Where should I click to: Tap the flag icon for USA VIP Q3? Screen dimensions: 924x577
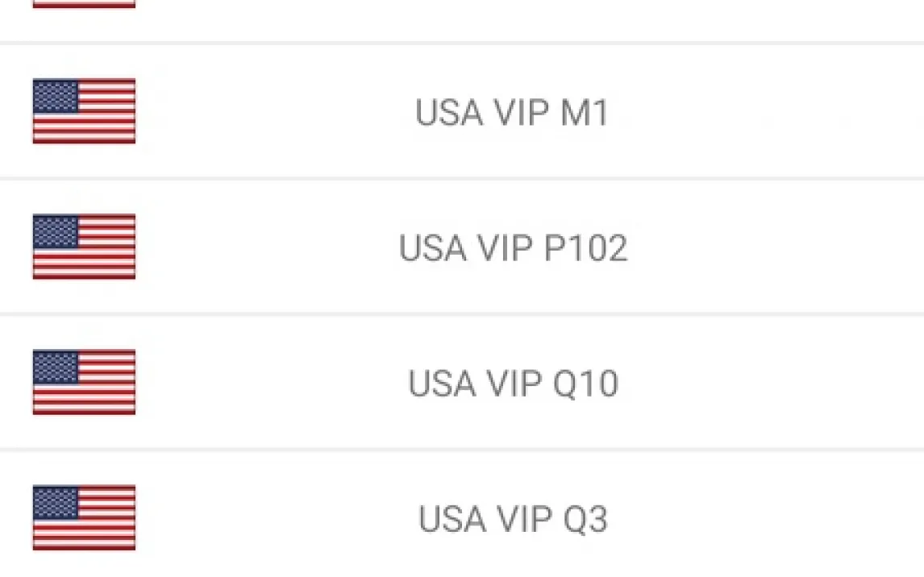(85, 517)
